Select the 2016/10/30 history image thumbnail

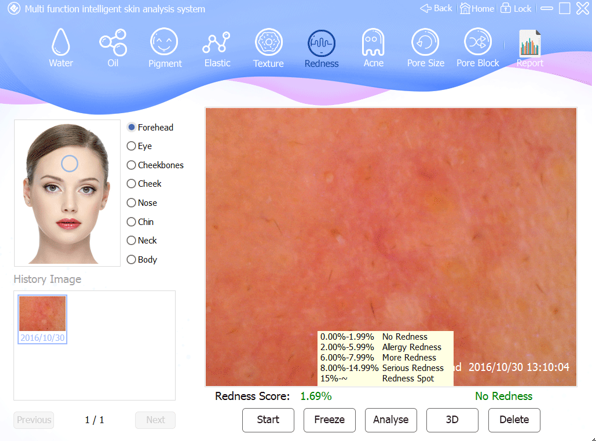coord(42,319)
